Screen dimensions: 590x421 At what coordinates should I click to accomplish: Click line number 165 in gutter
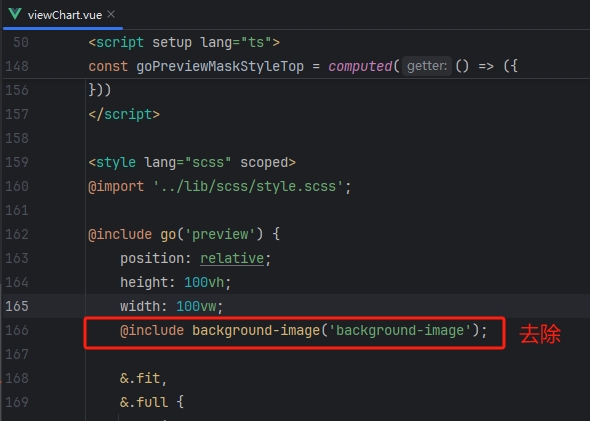[x=17, y=306]
